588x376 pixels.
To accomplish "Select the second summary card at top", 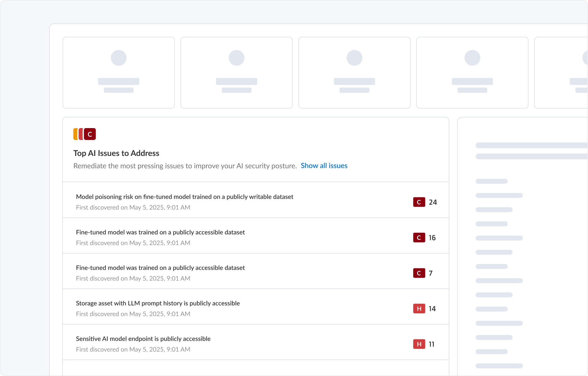I will click(x=236, y=72).
